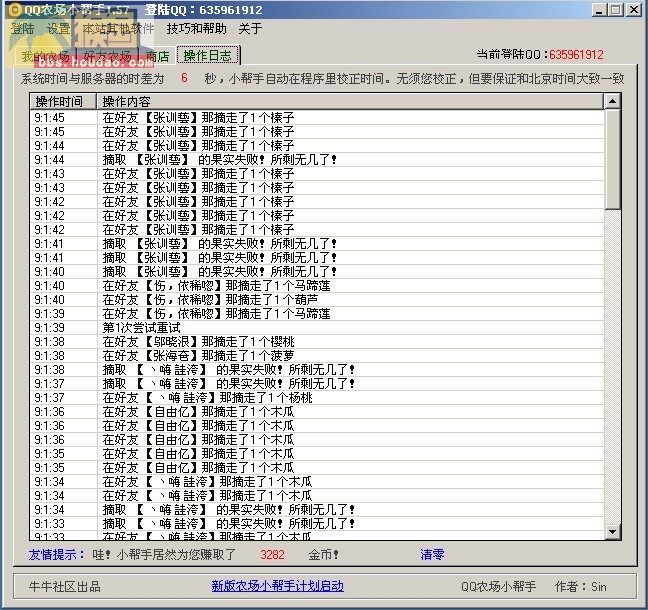Select the 9:1:35 【自由亿】木瓜 row, first one

(x=317, y=454)
